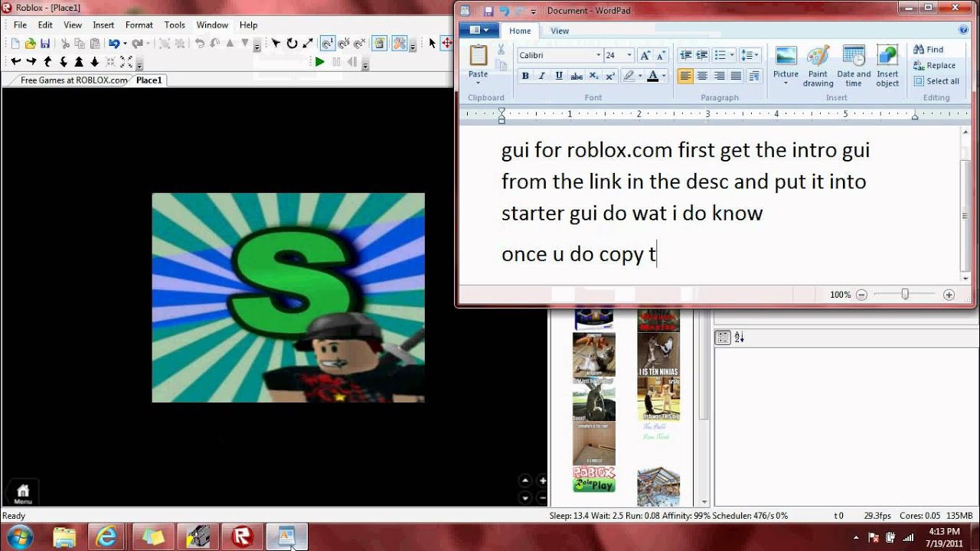Click Grow font button in WordPad
This screenshot has height=551, width=980.
pyautogui.click(x=645, y=55)
